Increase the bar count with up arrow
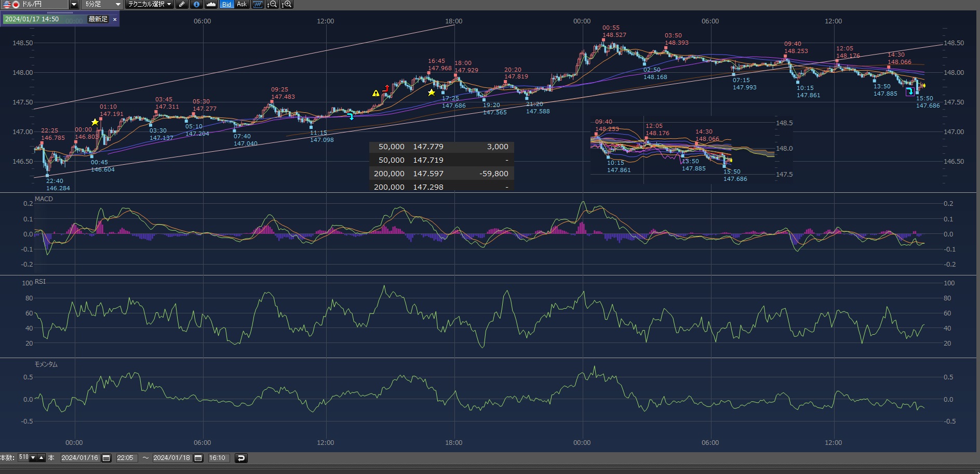Image resolution: width=980 pixels, height=474 pixels. pyautogui.click(x=42, y=458)
